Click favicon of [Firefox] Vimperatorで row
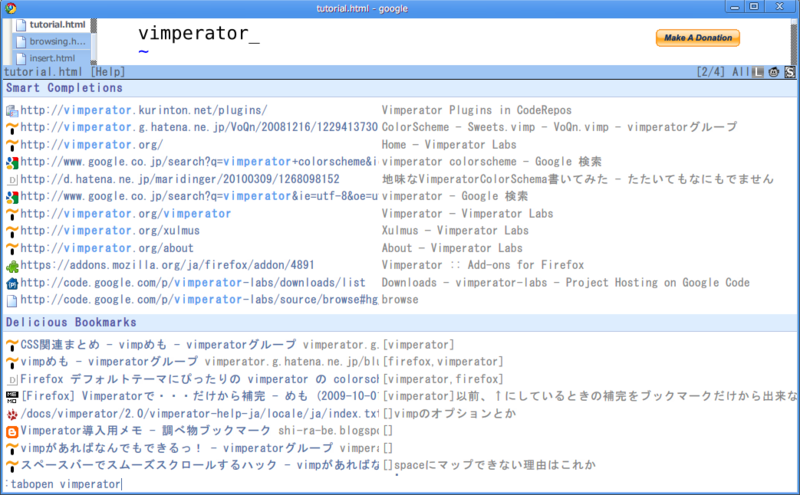The height and width of the screenshot is (495, 800). [12, 397]
